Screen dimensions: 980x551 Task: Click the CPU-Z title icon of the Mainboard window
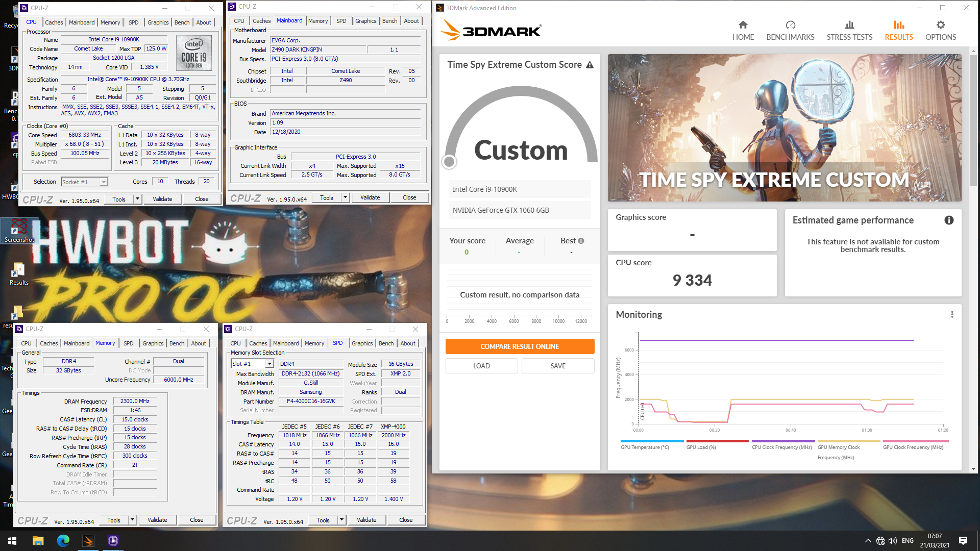tap(232, 7)
